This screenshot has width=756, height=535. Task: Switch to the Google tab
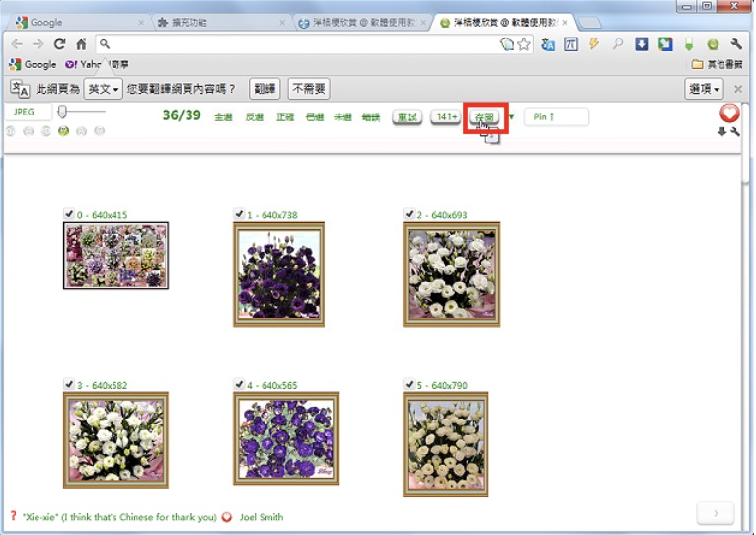click(74, 21)
